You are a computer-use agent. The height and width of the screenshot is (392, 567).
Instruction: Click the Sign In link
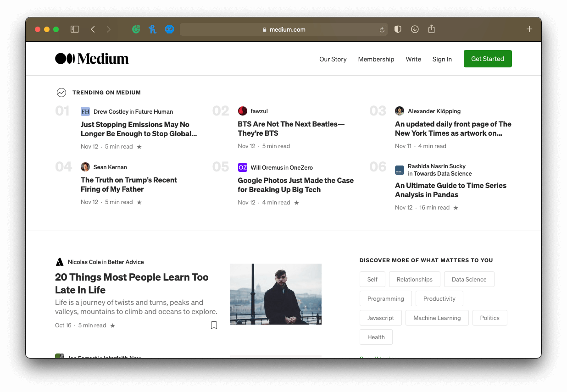pyautogui.click(x=442, y=59)
